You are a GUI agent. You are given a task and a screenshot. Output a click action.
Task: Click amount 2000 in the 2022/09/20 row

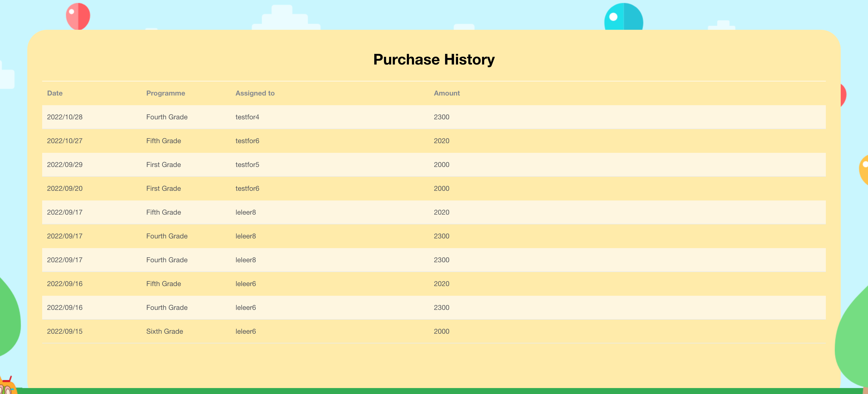click(x=441, y=188)
